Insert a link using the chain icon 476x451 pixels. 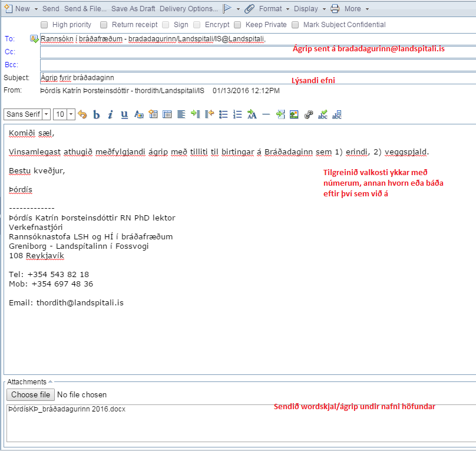(x=308, y=114)
